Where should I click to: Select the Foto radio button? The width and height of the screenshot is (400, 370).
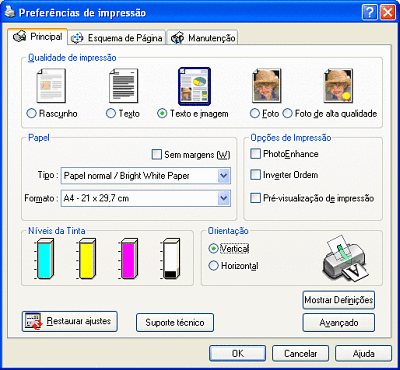pyautogui.click(x=255, y=114)
